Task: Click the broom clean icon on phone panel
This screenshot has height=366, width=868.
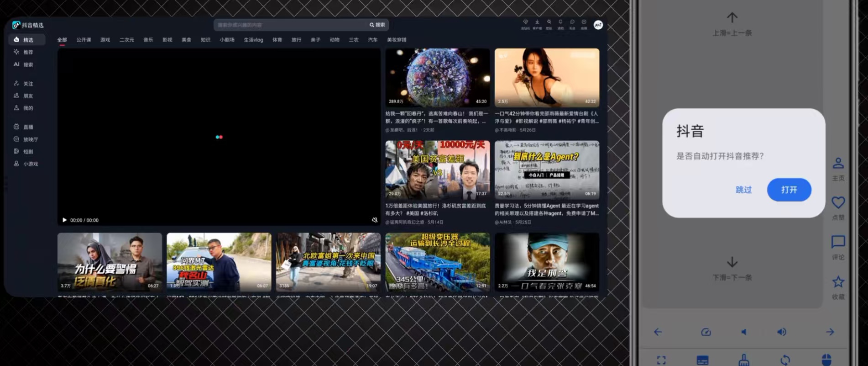Action: pos(744,360)
